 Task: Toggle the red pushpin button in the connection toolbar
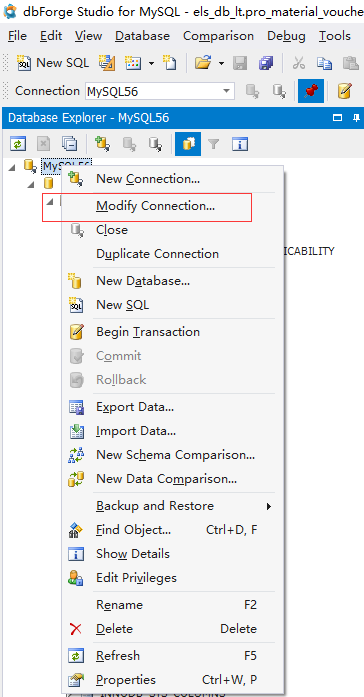311,91
